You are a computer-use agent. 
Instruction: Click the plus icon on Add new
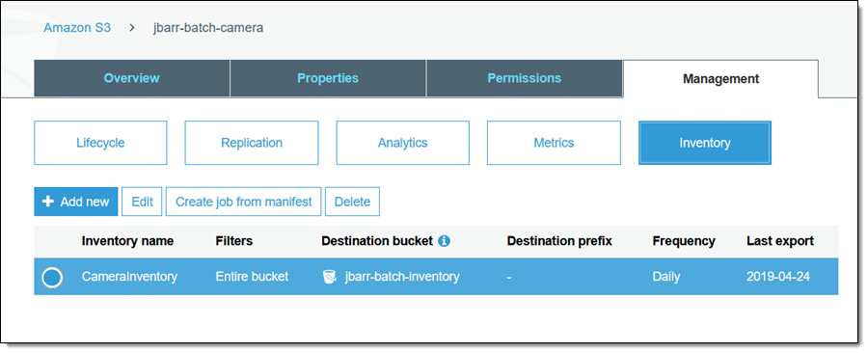48,202
